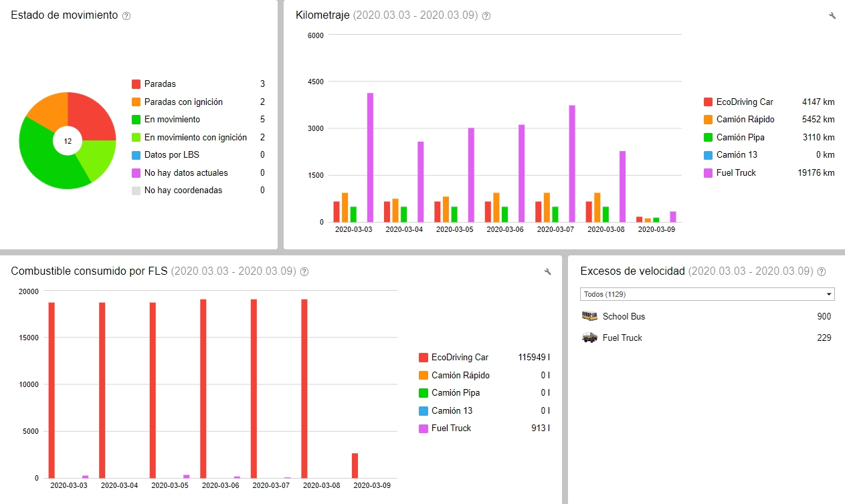The image size is (845, 504).
Task: Click the Camión Pipa green swatch in Kilometraje
Action: [708, 138]
